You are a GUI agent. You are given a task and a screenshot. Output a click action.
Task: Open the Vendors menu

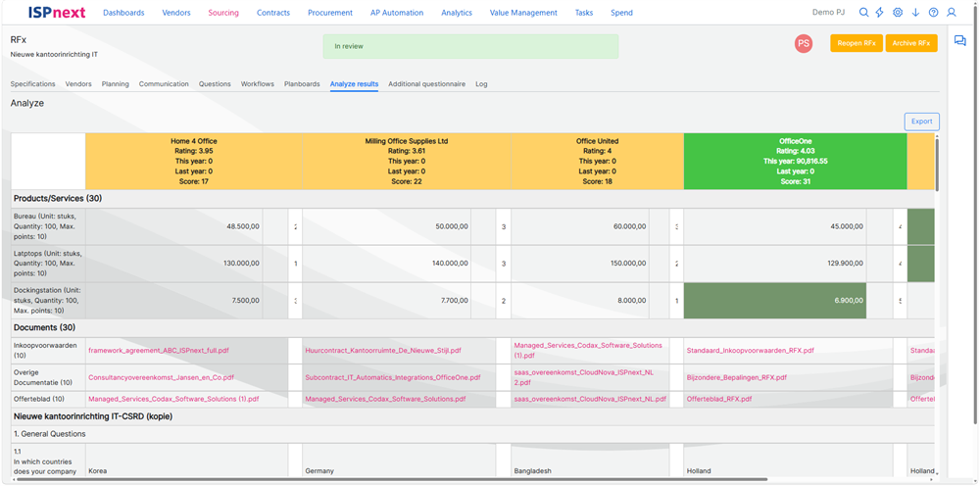[x=176, y=13]
